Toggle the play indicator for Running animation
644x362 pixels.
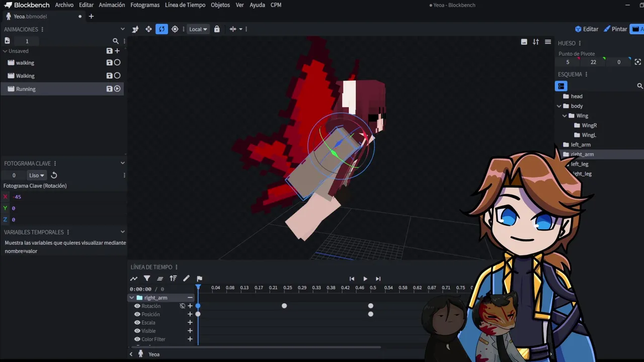(x=117, y=88)
